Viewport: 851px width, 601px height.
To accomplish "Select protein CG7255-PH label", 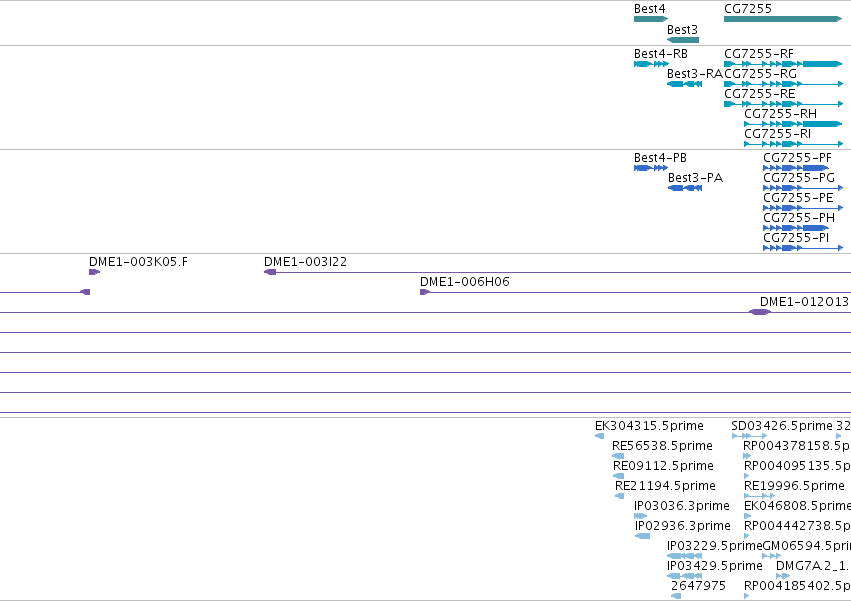I will [x=799, y=218].
